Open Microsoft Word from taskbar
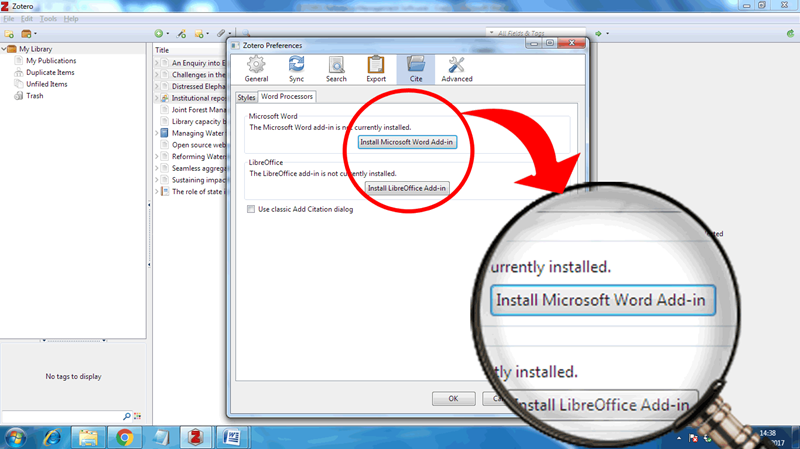 tap(231, 437)
